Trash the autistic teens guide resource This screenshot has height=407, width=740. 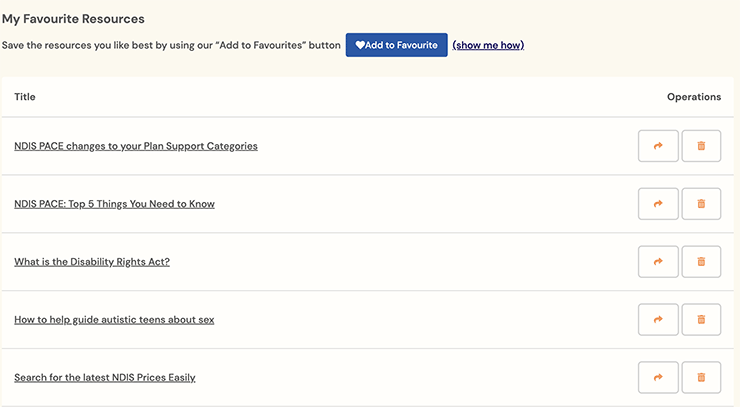[701, 320]
